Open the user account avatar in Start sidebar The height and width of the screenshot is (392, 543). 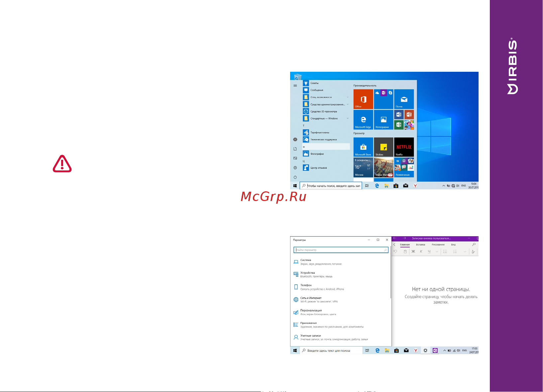pyautogui.click(x=295, y=140)
